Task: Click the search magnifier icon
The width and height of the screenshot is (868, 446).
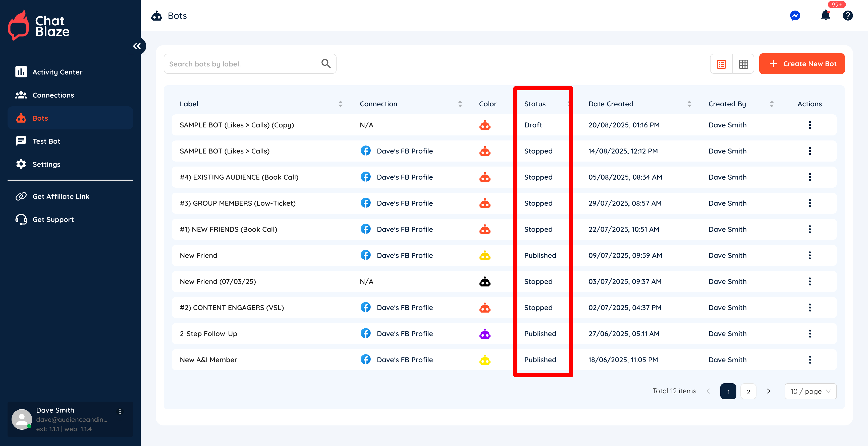Action: [x=326, y=63]
